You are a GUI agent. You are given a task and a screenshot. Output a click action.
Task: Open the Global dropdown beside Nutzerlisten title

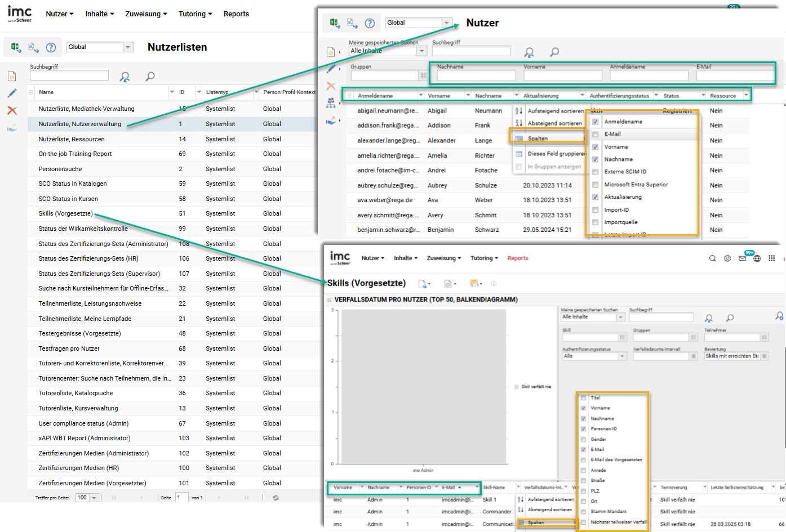[x=128, y=47]
